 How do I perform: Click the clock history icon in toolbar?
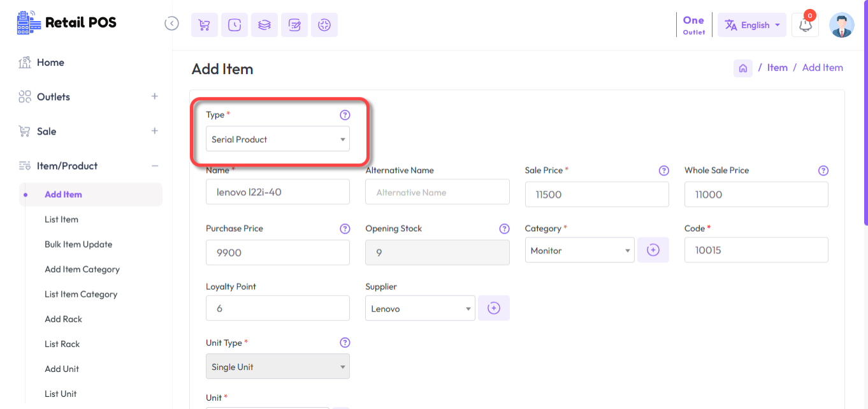pyautogui.click(x=234, y=25)
